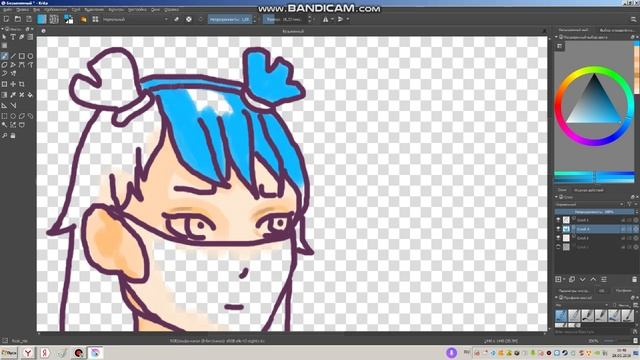Open the brush blending mode dropdown
This screenshot has width=640, height=360.
point(136,19)
